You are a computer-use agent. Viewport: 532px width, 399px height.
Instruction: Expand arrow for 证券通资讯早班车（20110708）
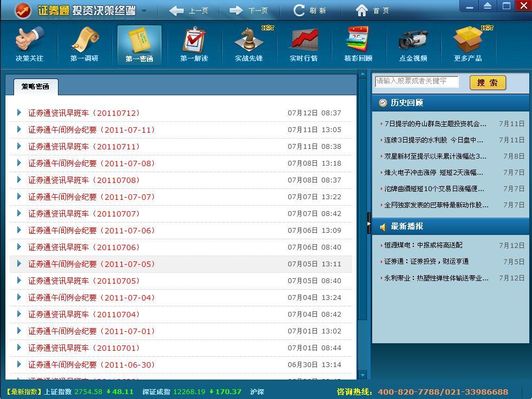[x=19, y=180]
